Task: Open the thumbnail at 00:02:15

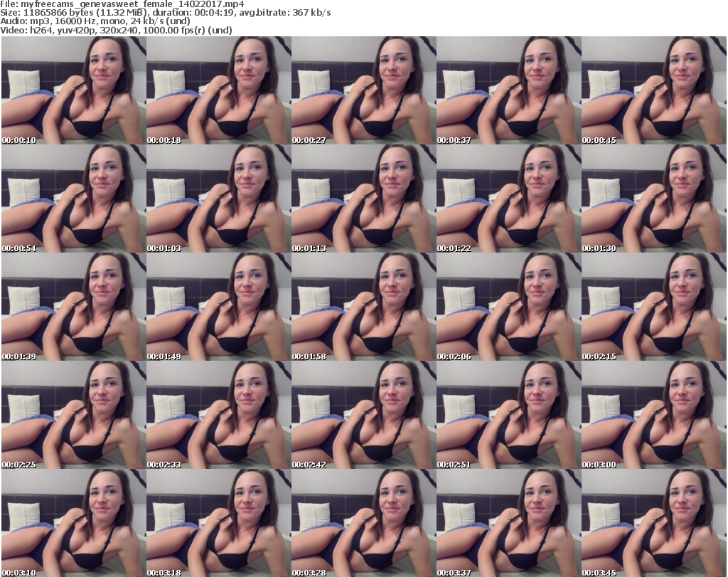Action: point(654,307)
